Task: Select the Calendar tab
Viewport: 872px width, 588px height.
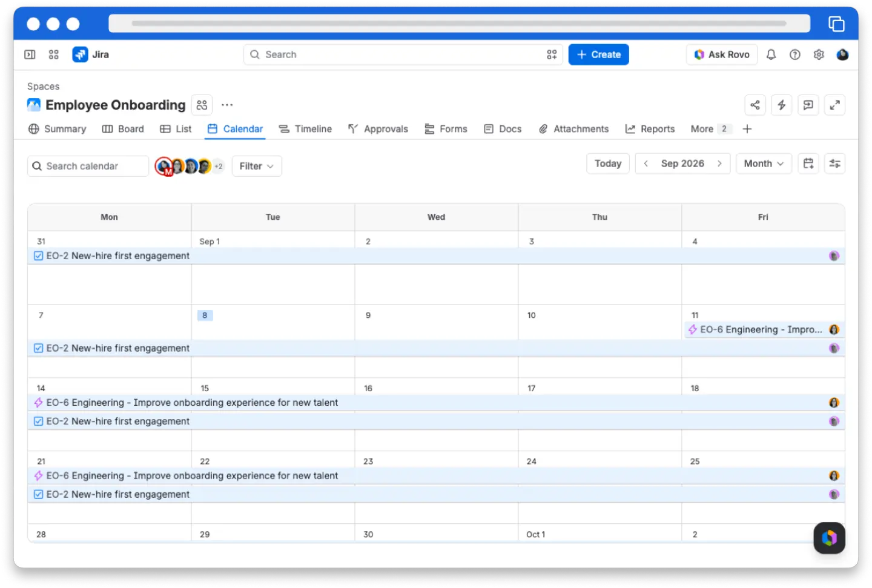Action: click(x=235, y=129)
